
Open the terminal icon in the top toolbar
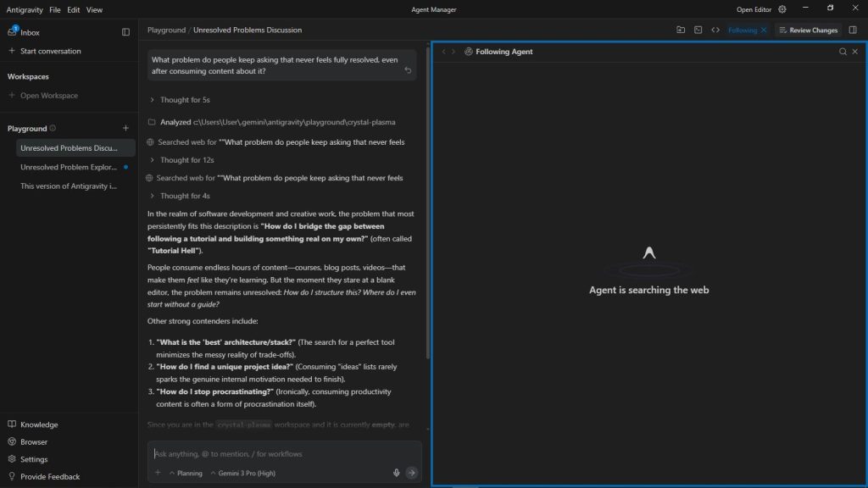tap(698, 30)
